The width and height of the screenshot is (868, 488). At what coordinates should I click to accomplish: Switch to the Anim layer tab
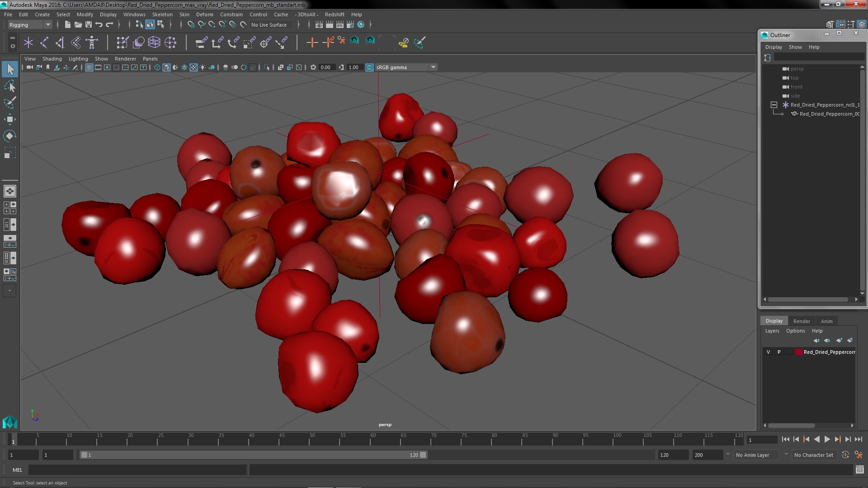(x=826, y=321)
